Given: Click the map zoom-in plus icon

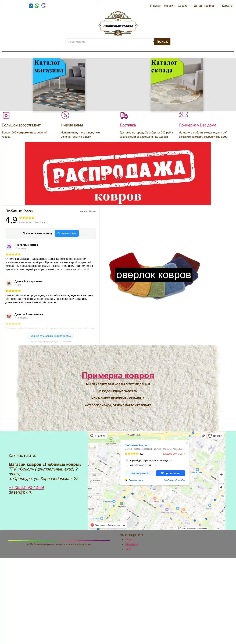Looking at the screenshot, I should coord(221,475).
